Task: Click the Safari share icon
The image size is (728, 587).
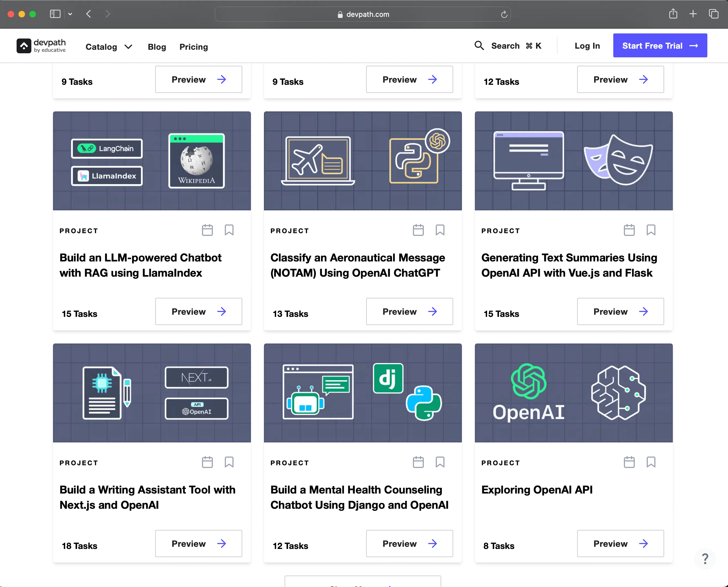Action: tap(673, 14)
